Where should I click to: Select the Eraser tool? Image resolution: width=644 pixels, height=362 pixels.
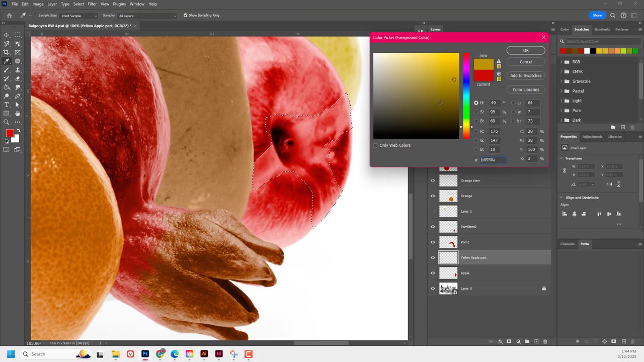pyautogui.click(x=18, y=78)
